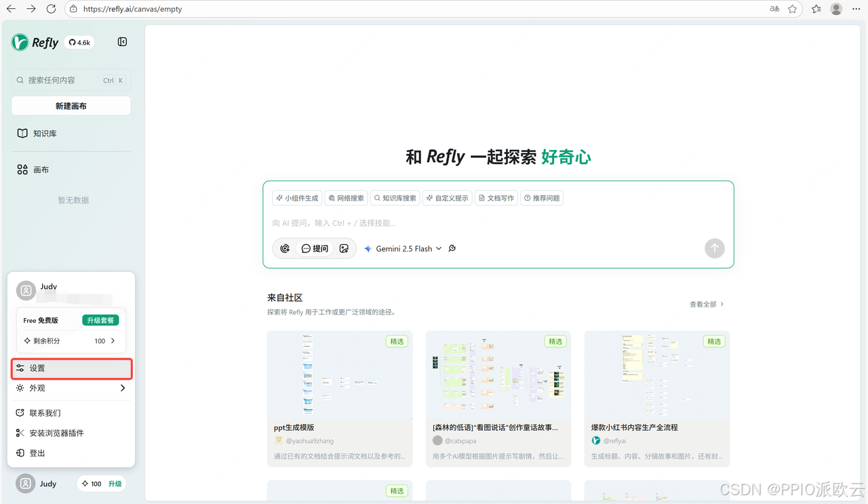868x504 pixels.
Task: Open browser profile avatar
Action: point(837,9)
